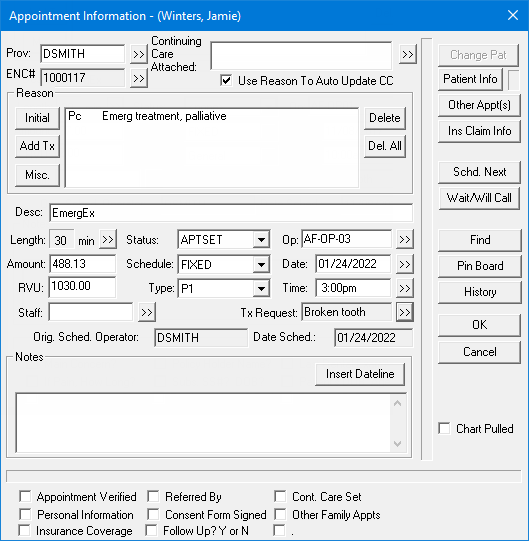Uncheck Use Reason To Auto Update CC
The image size is (529, 541).
[x=226, y=81]
